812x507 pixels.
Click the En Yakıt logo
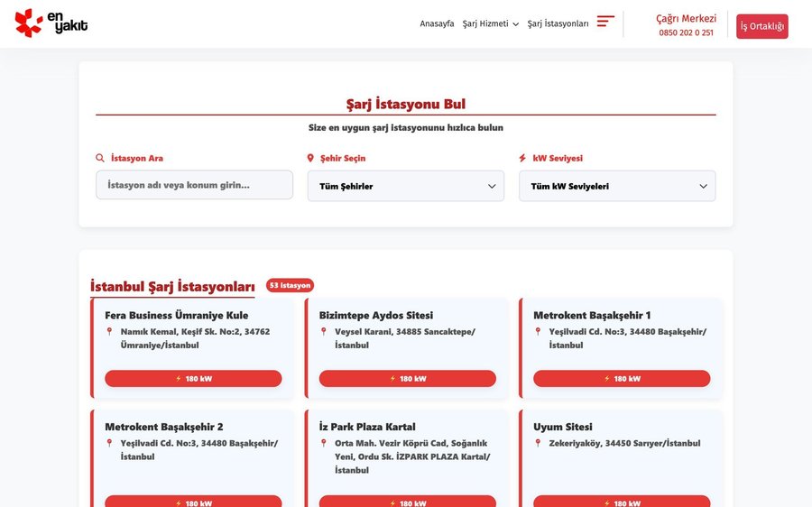(x=51, y=23)
